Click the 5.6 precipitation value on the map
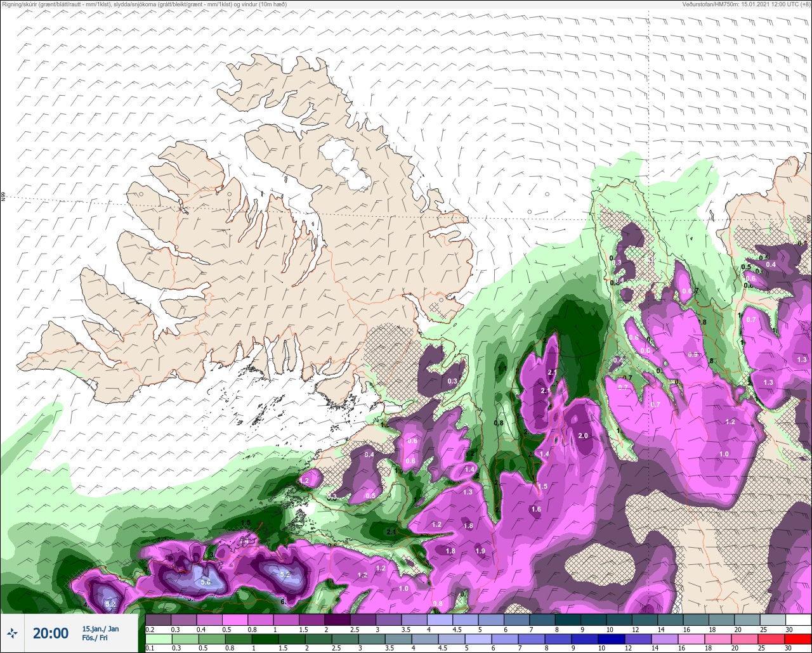 (x=206, y=582)
